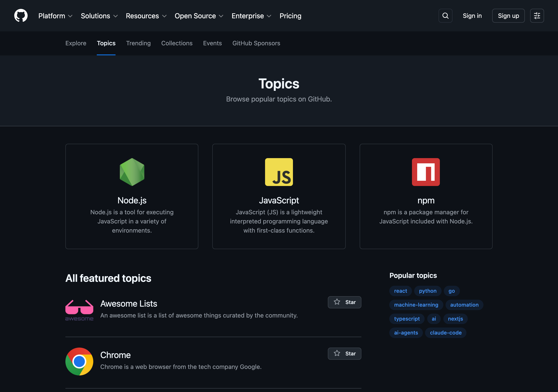Select the nextjs topic tag
Screen dimensions: 558x392
455,319
